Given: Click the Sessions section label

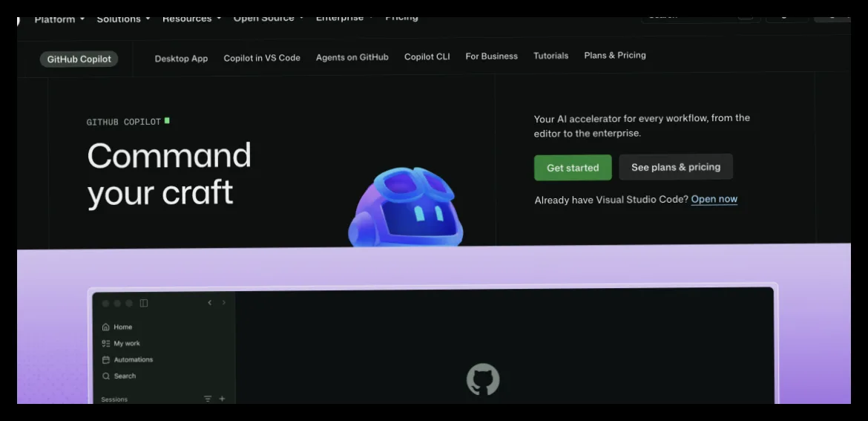Looking at the screenshot, I should (114, 399).
